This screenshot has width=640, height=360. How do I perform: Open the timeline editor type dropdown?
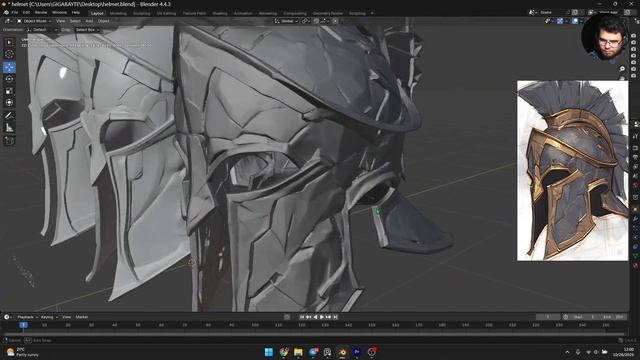(7, 317)
